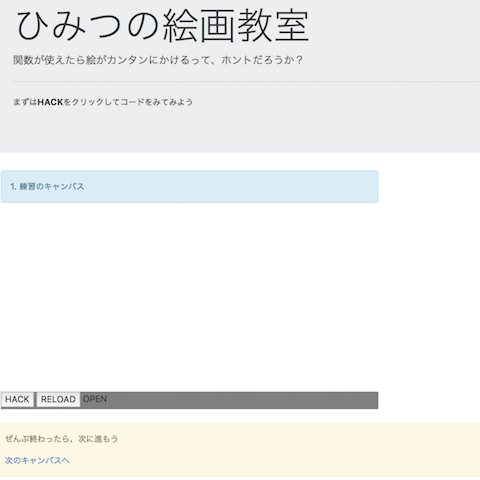Click the empty right end of the blue panel
The image size is (480, 480).
pos(300,186)
